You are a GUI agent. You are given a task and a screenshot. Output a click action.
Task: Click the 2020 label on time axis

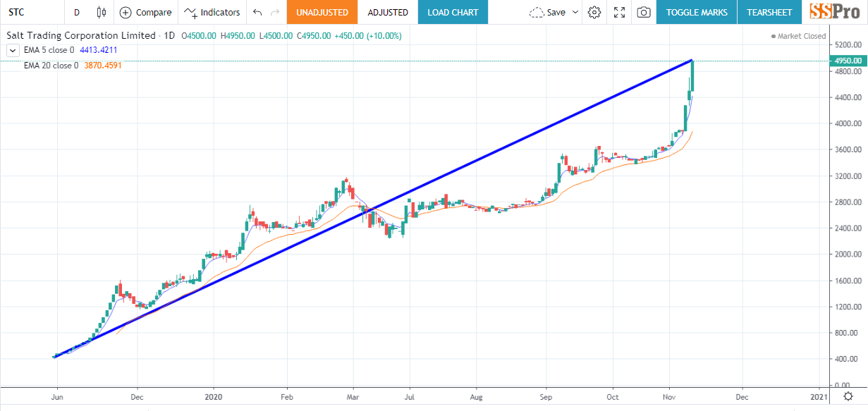click(213, 395)
